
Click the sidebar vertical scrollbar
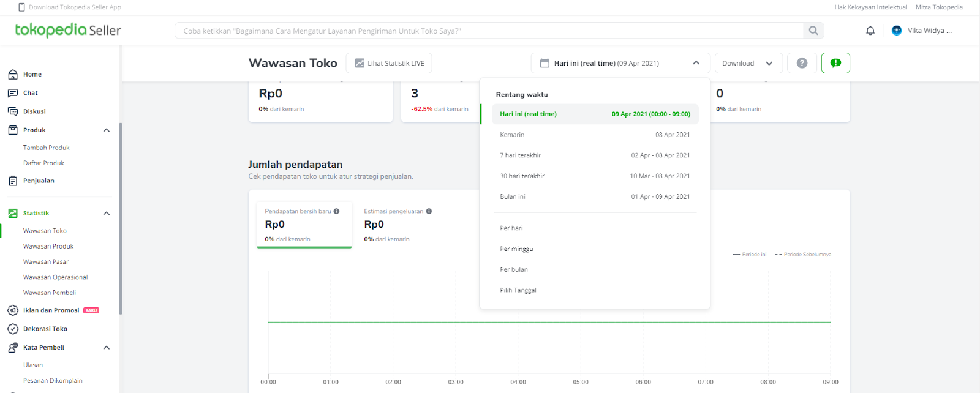coord(121,219)
